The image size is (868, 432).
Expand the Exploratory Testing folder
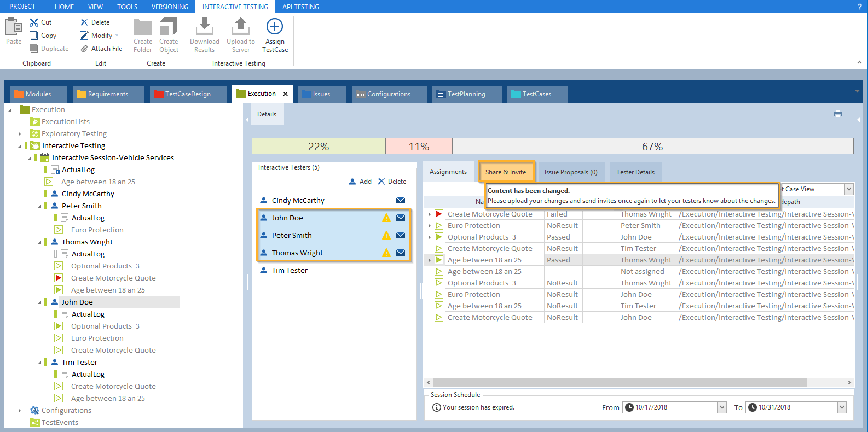pyautogui.click(x=20, y=134)
